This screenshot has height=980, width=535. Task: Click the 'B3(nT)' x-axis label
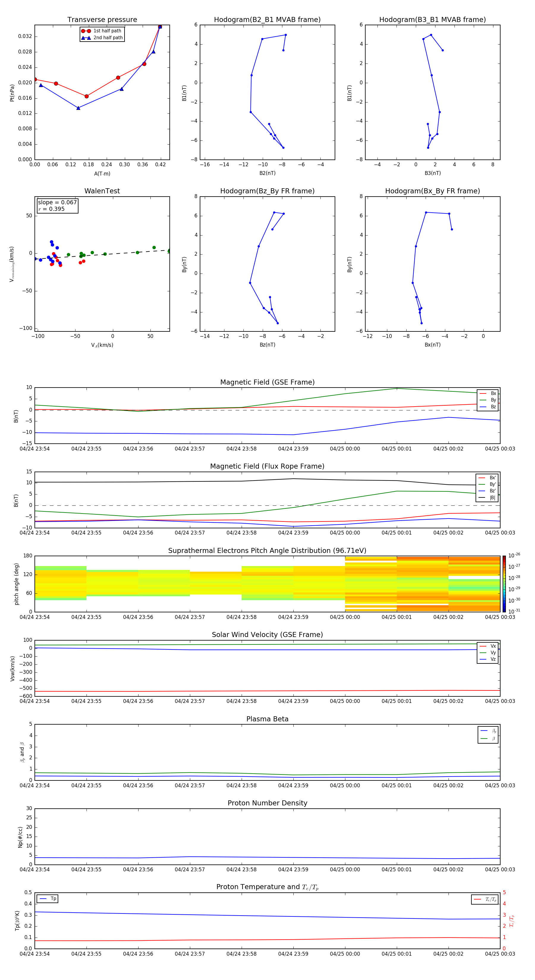tap(432, 173)
